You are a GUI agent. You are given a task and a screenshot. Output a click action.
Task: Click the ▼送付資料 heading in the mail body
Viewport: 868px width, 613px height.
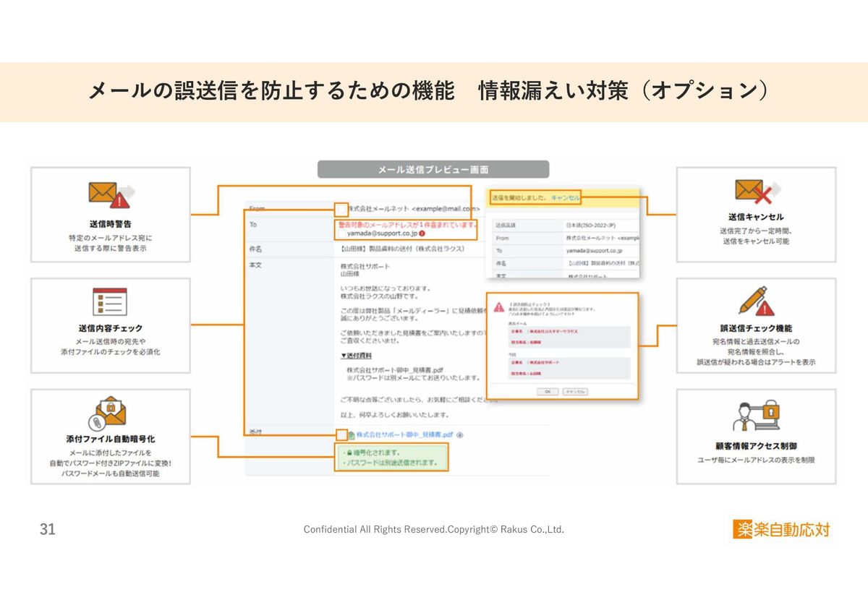[357, 356]
